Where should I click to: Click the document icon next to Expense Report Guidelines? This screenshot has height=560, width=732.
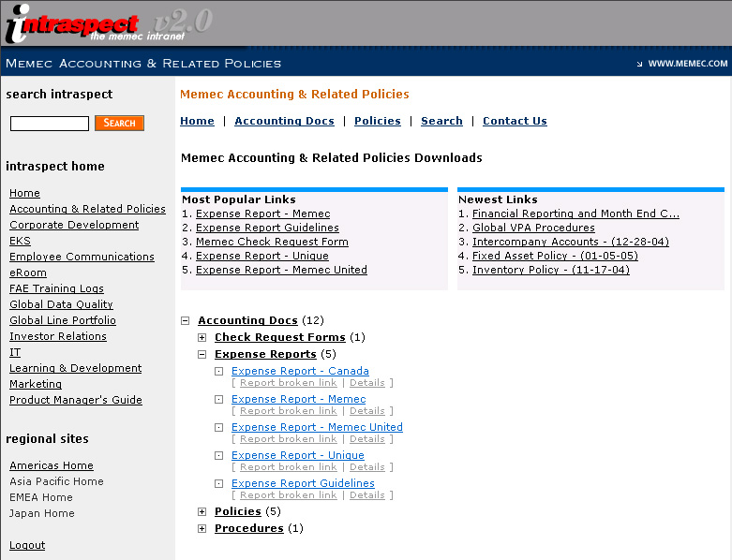pos(218,483)
